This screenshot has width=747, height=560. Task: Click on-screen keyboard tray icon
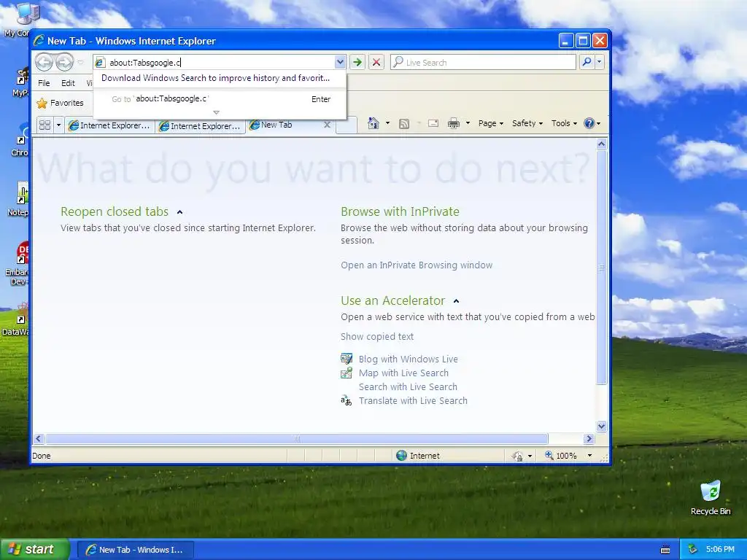(665, 550)
